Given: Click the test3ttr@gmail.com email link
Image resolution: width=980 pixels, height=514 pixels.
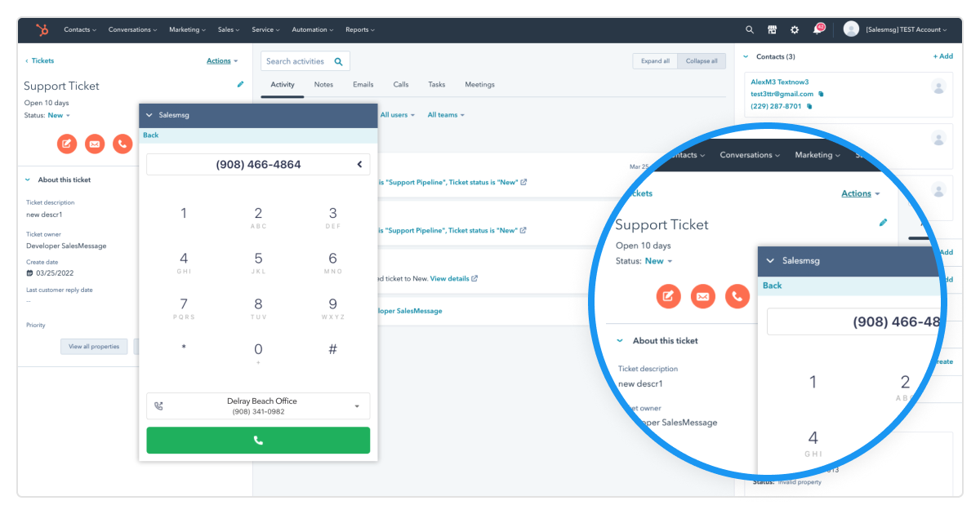Looking at the screenshot, I should 782,94.
